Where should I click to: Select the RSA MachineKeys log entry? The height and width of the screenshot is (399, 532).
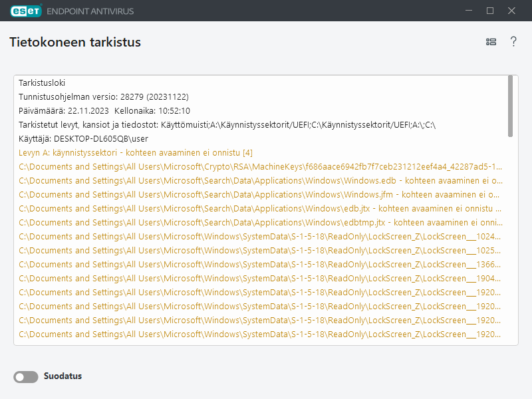tap(259, 167)
